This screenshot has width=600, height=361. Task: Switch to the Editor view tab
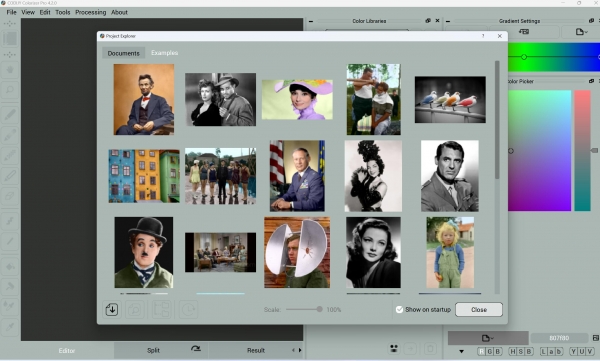(x=67, y=350)
